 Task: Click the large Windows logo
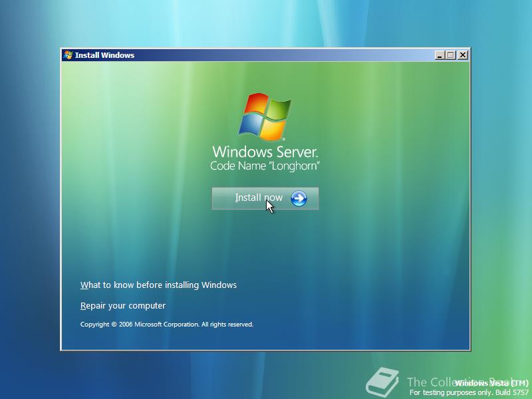pyautogui.click(x=265, y=117)
